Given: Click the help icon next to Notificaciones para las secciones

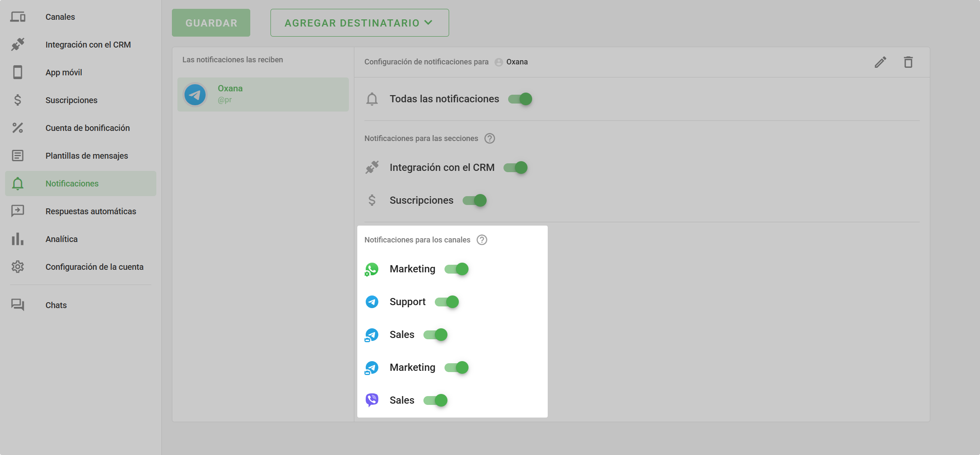Looking at the screenshot, I should click(490, 138).
